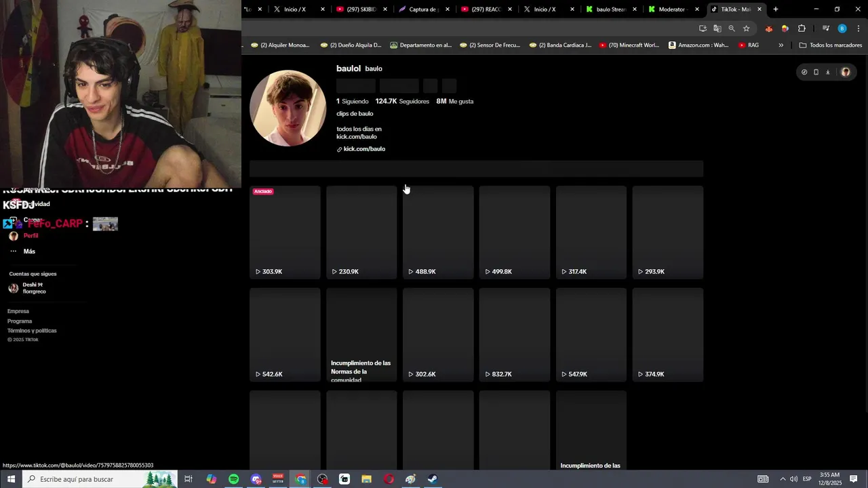Open the video with 547.9K views
The image size is (868, 488).
591,335
